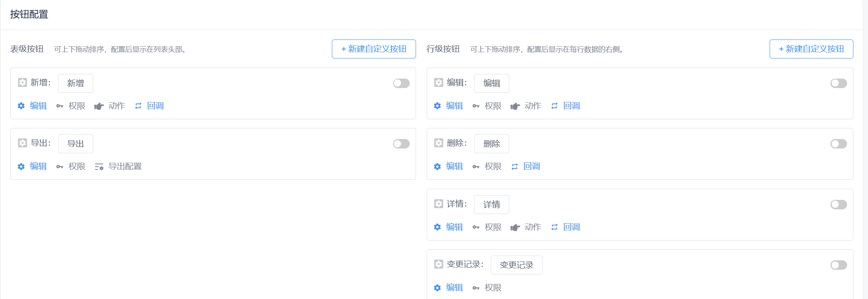Switch on the 详情 button toggle
Image resolution: width=868 pixels, height=299 pixels.
[838, 205]
